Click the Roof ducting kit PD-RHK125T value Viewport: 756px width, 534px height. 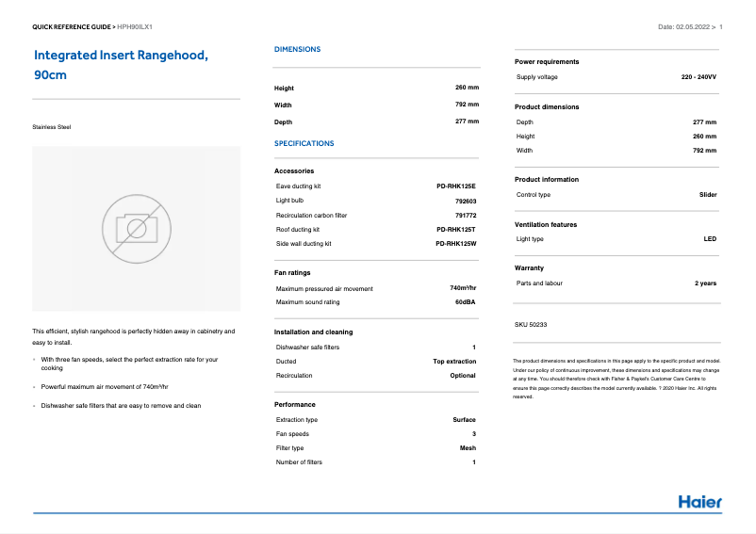(455, 230)
